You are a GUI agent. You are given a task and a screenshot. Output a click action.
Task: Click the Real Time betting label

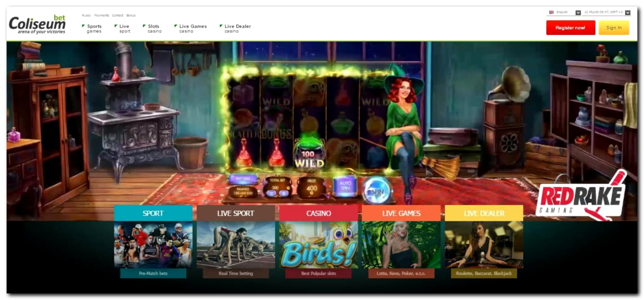tap(235, 273)
